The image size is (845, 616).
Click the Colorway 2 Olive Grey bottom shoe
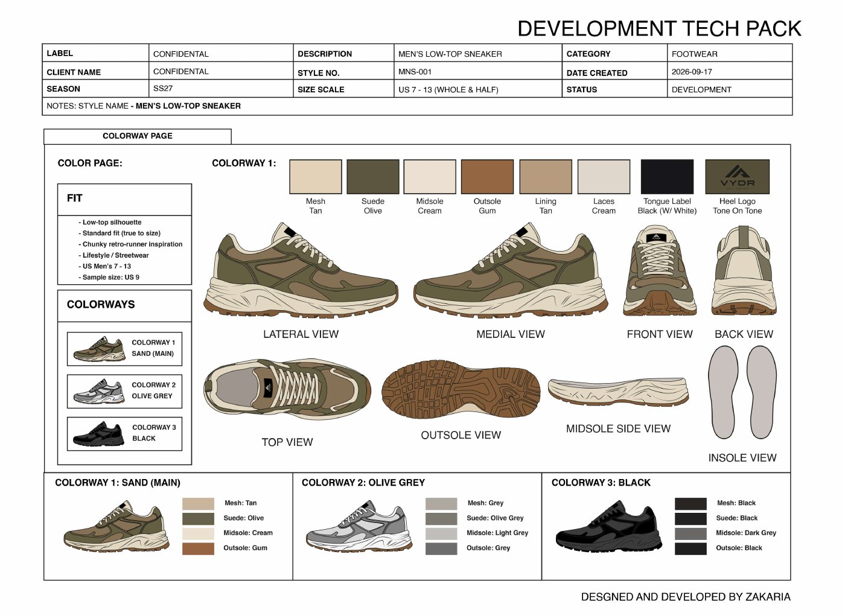coord(360,526)
